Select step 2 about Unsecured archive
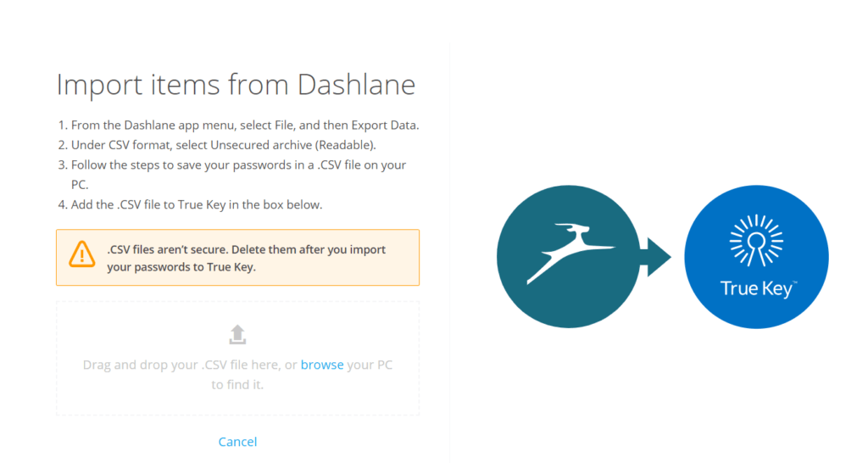Viewport: 868px width, 463px height. 217,145
